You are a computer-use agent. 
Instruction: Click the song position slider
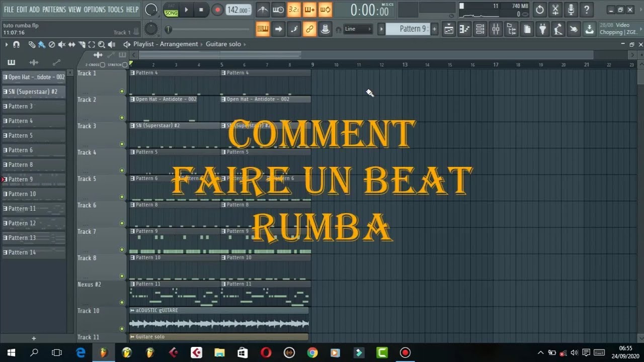209,30
